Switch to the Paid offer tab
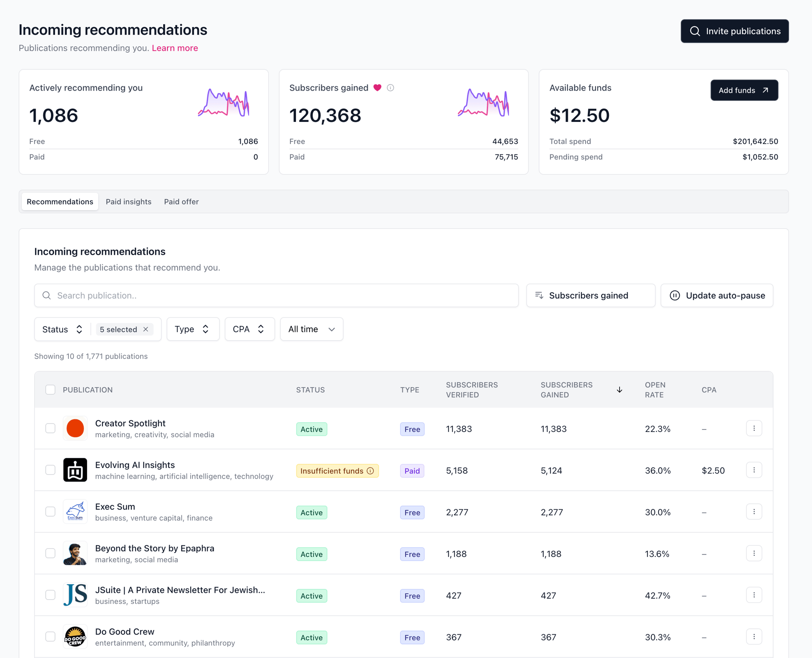The width and height of the screenshot is (812, 658). (181, 201)
